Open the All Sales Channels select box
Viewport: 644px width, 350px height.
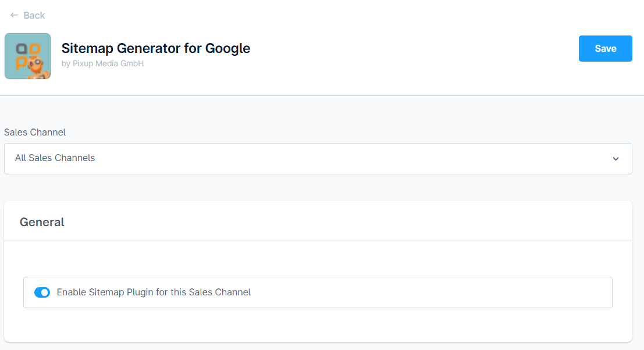coord(318,158)
